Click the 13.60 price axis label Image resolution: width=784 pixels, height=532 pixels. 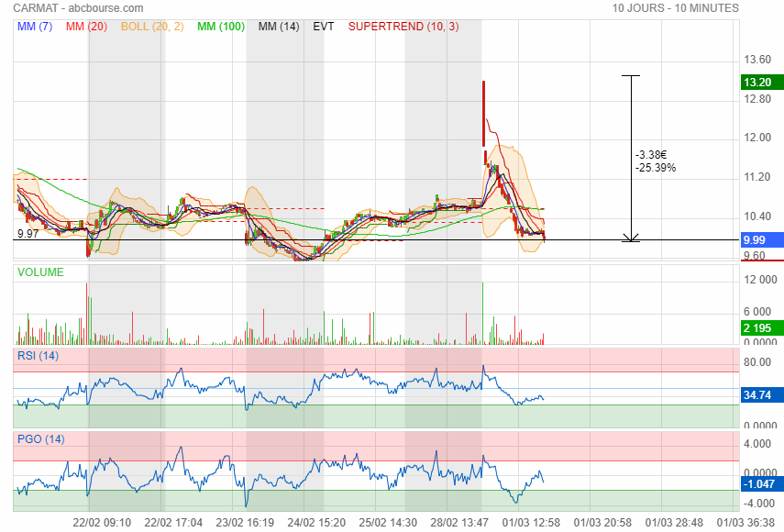pyautogui.click(x=757, y=60)
